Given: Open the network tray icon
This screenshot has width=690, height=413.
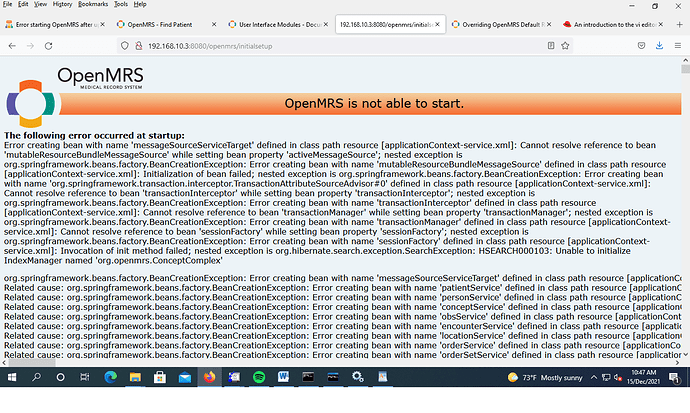Looking at the screenshot, I should coord(606,377).
